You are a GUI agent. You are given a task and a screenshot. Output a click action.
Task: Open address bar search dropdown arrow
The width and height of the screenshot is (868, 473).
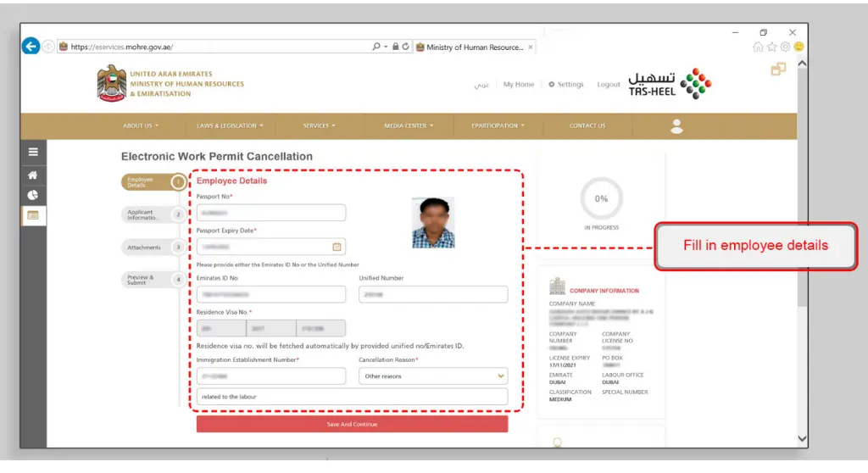(x=386, y=47)
